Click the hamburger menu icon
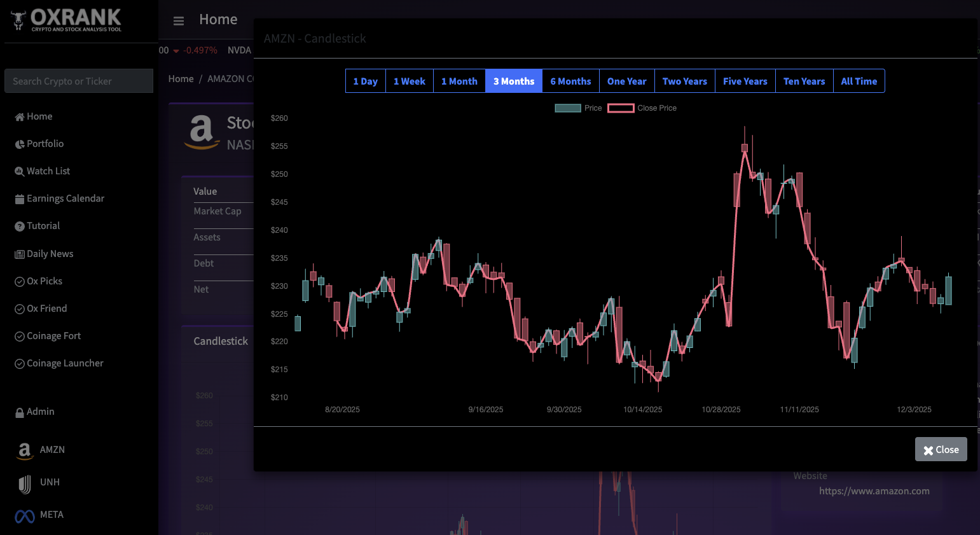The image size is (980, 535). 179,21
